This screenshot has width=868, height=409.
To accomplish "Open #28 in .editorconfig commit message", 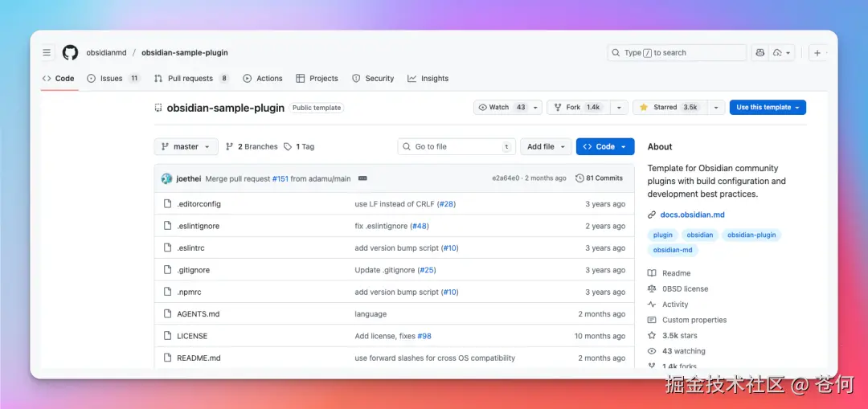I will click(447, 203).
